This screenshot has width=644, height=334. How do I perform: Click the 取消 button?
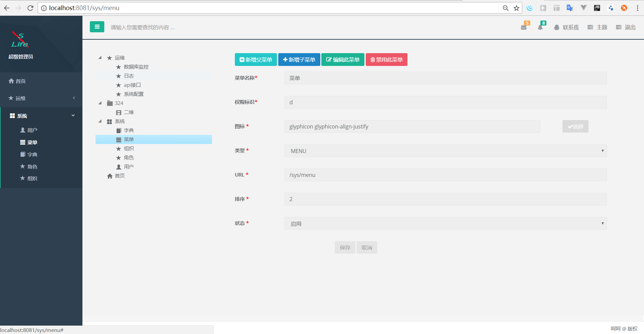367,248
